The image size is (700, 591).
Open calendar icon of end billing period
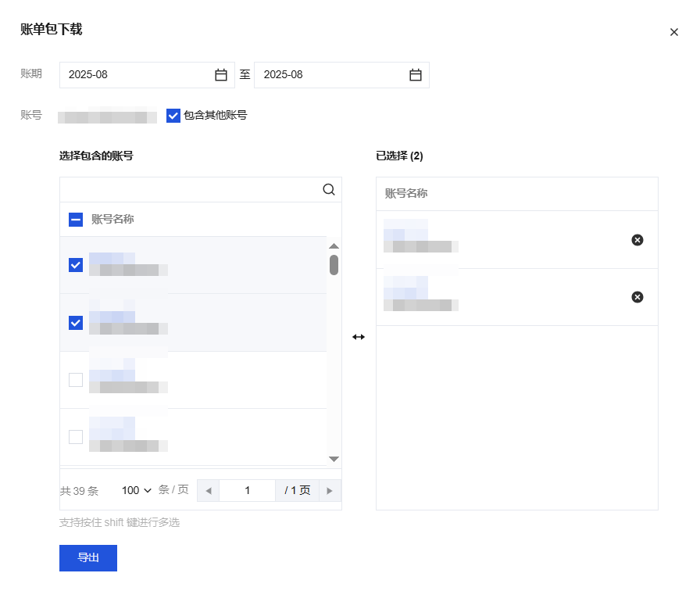[416, 75]
